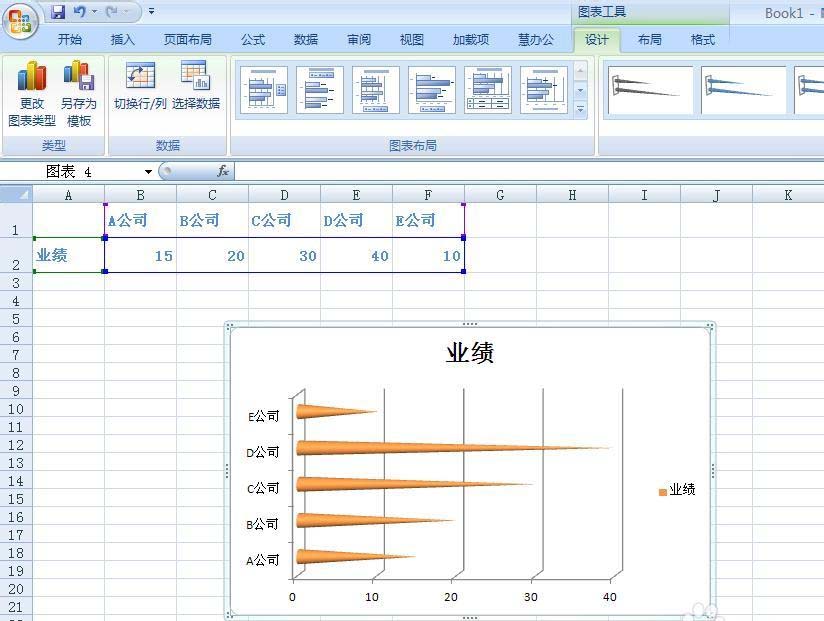This screenshot has width=824, height=621.
Task: Open the 布局 chart tools tab
Action: point(649,40)
